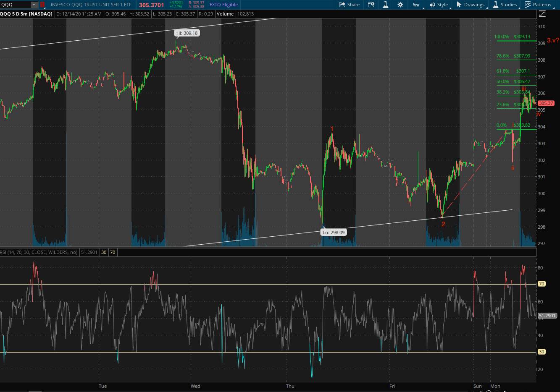Click the flask icon beside the settings gear
The height and width of the screenshot is (392, 560).
pos(385,5)
